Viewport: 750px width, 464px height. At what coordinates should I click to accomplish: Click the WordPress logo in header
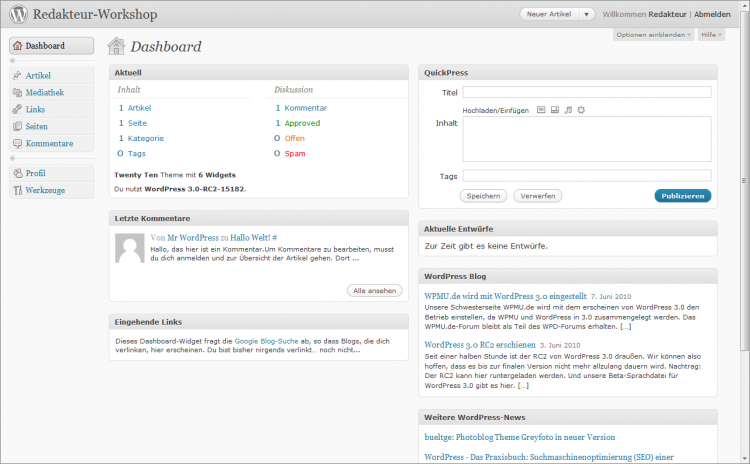[19, 14]
